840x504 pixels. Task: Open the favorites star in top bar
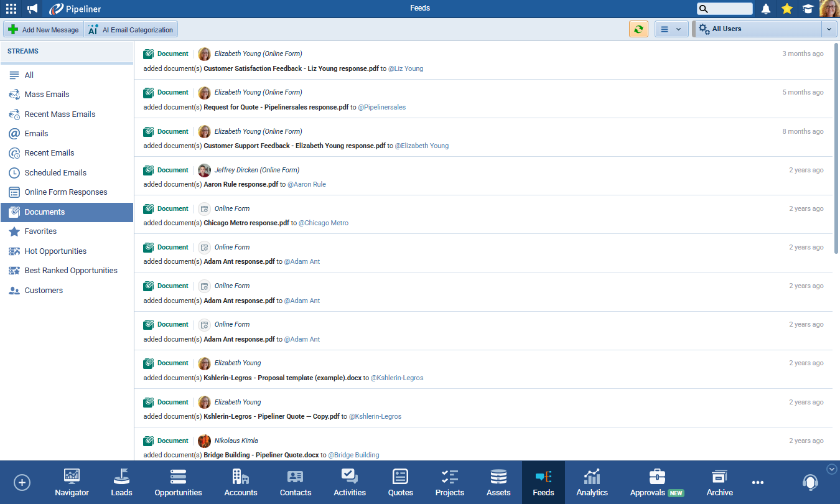coord(787,9)
